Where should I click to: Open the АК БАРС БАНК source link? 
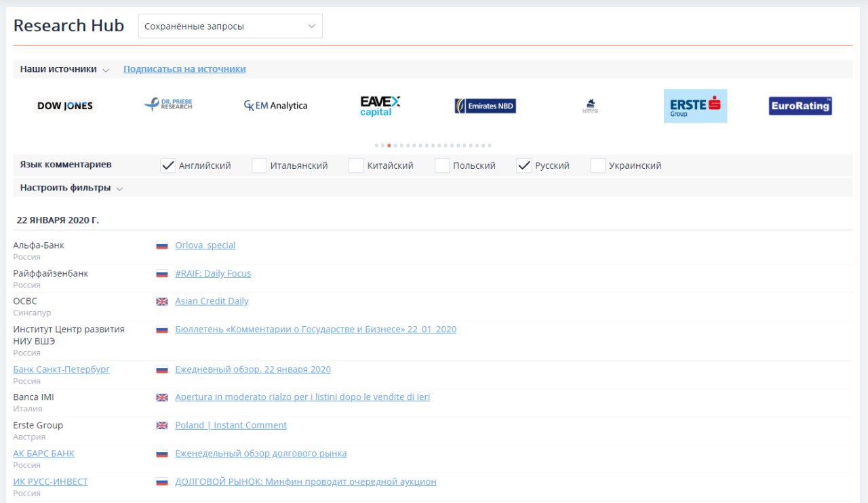pyautogui.click(x=44, y=454)
